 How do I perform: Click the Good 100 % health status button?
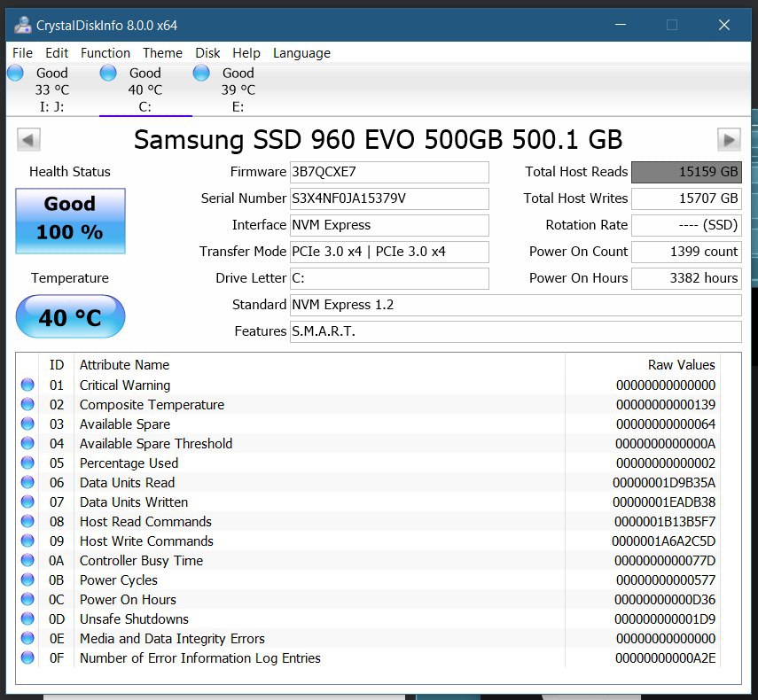[x=71, y=221]
